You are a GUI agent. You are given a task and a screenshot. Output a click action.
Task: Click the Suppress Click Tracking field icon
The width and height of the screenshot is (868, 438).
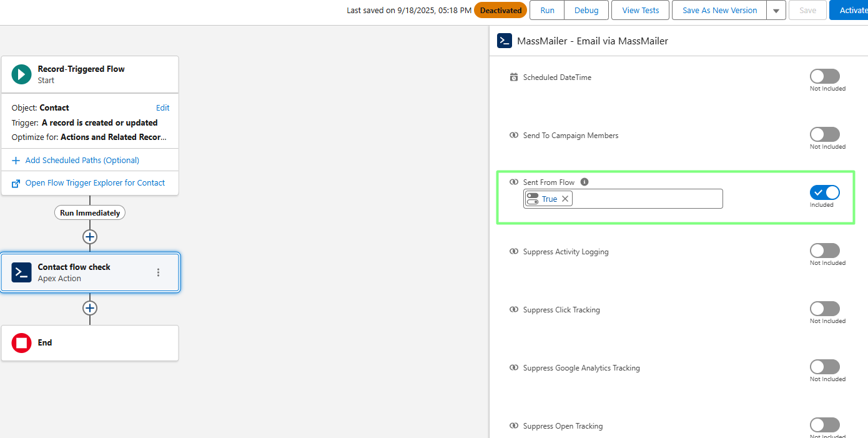pos(514,310)
